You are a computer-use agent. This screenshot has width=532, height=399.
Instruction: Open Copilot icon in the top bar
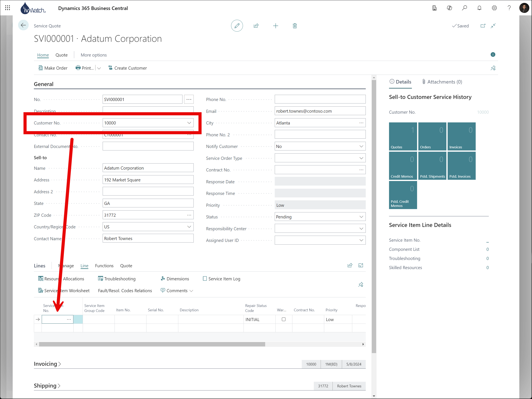[449, 8]
